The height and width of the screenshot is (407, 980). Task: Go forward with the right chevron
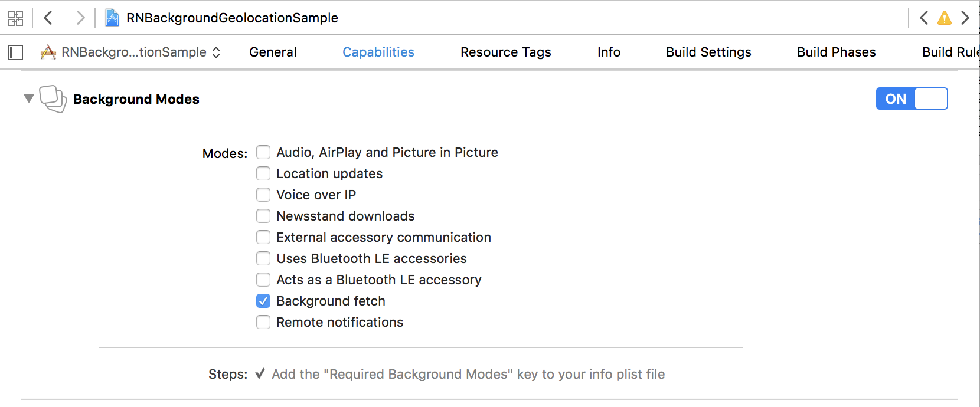80,18
